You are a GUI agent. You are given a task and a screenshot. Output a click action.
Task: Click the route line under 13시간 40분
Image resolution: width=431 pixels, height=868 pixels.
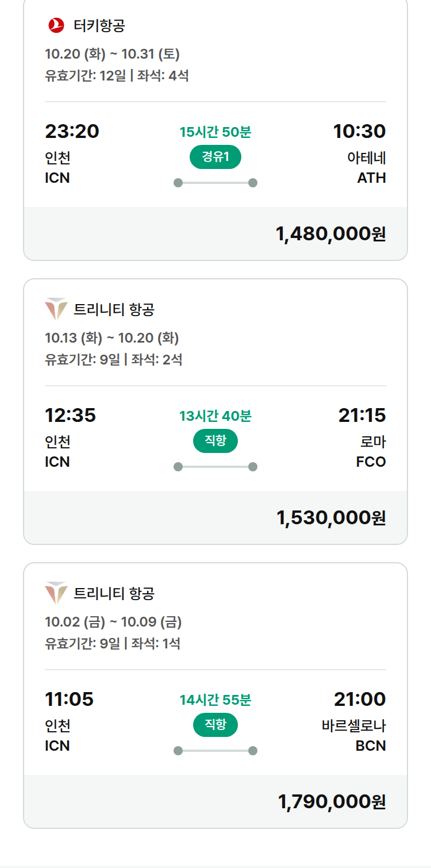(x=215, y=467)
